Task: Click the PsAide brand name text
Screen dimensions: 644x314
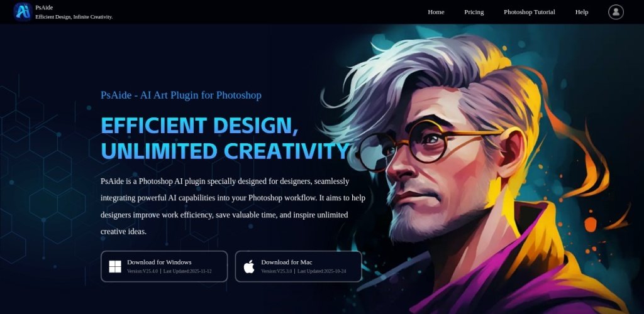Action: (44, 8)
